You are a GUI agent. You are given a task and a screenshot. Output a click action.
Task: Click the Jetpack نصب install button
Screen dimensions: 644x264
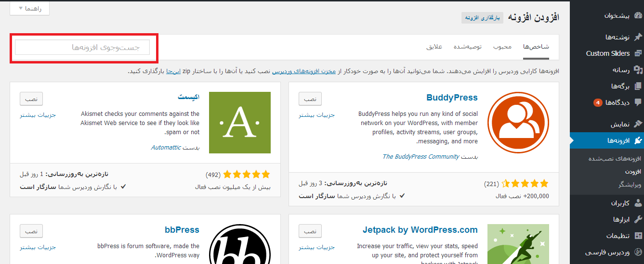pyautogui.click(x=310, y=231)
